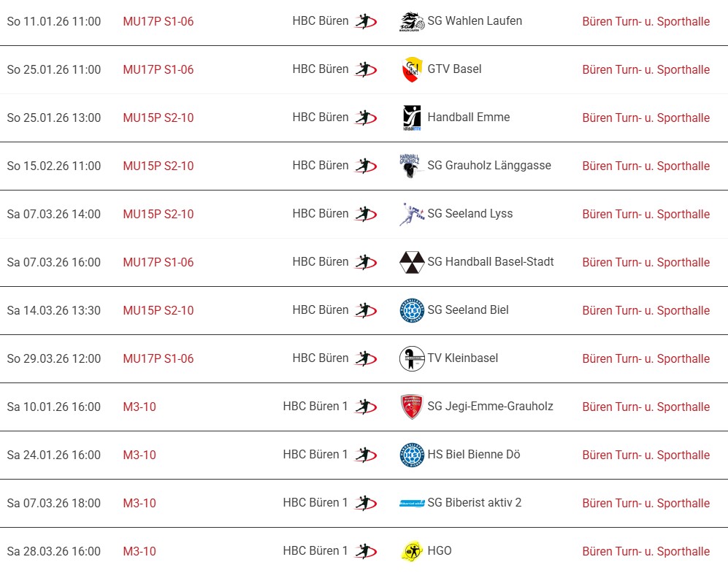728x573 pixels.
Task: Click the TV Kleinbasel circular logo
Action: coord(412,359)
